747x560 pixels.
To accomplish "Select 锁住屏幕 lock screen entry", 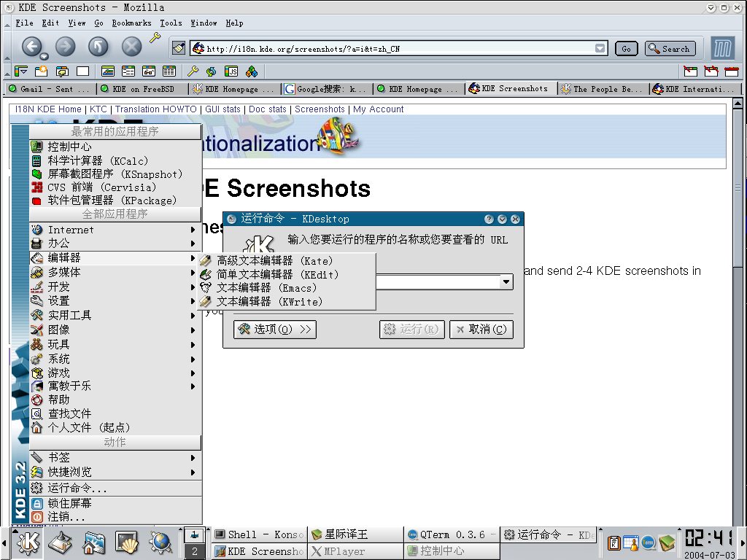I will point(115,503).
